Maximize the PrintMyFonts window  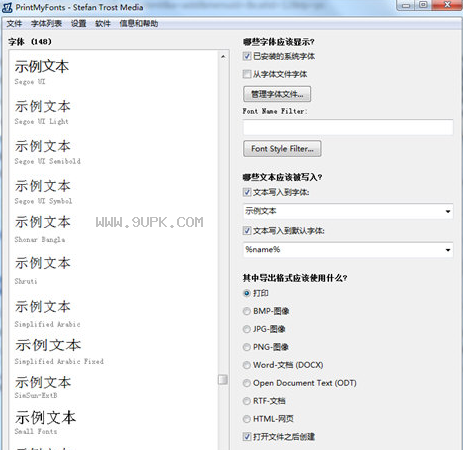pos(423,5)
